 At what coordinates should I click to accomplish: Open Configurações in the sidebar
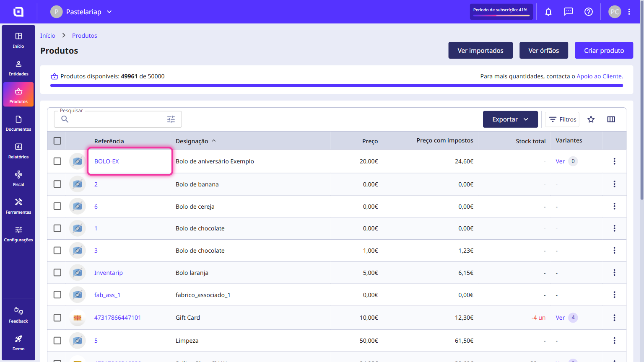pos(18,234)
